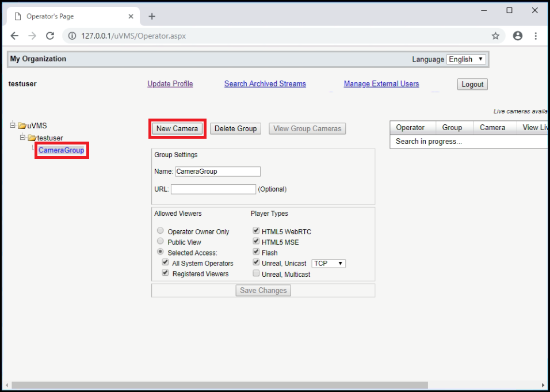This screenshot has height=392, width=550.
Task: Open the Search Archived Streams link
Action: (x=265, y=84)
